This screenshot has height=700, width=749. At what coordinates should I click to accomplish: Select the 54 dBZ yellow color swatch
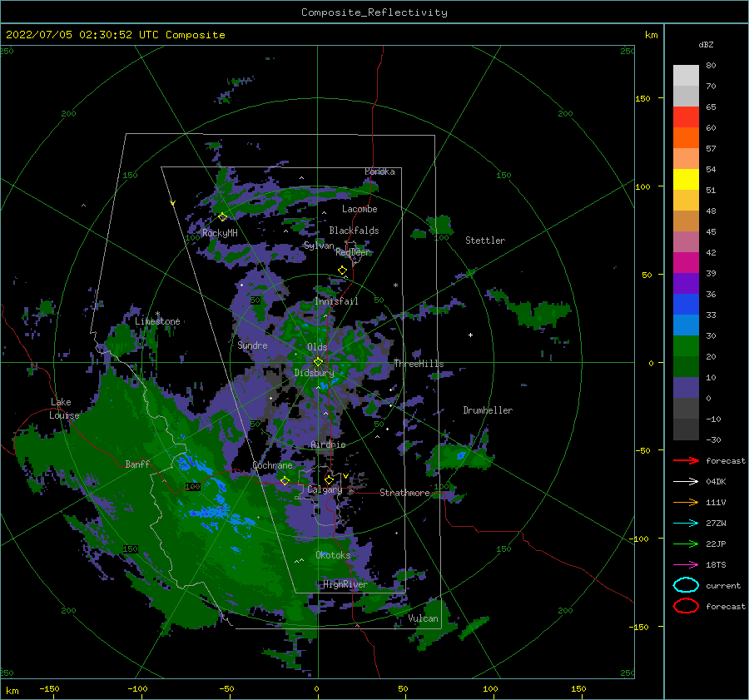pyautogui.click(x=686, y=179)
